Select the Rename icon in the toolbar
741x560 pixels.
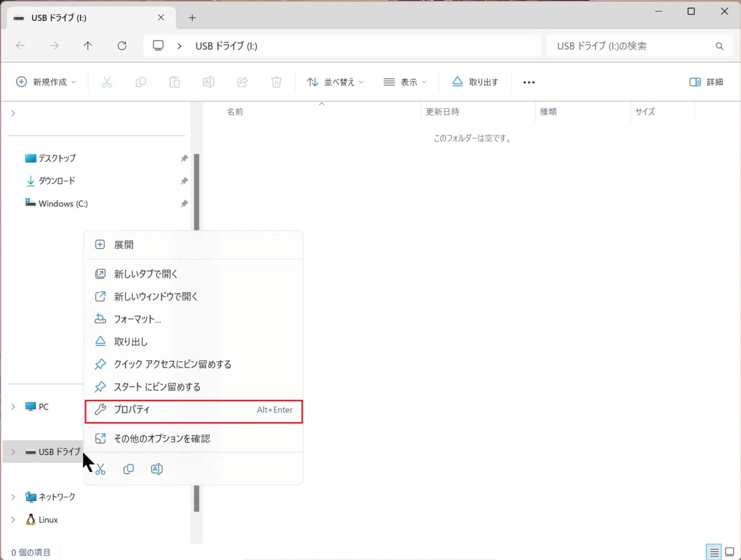coord(208,82)
